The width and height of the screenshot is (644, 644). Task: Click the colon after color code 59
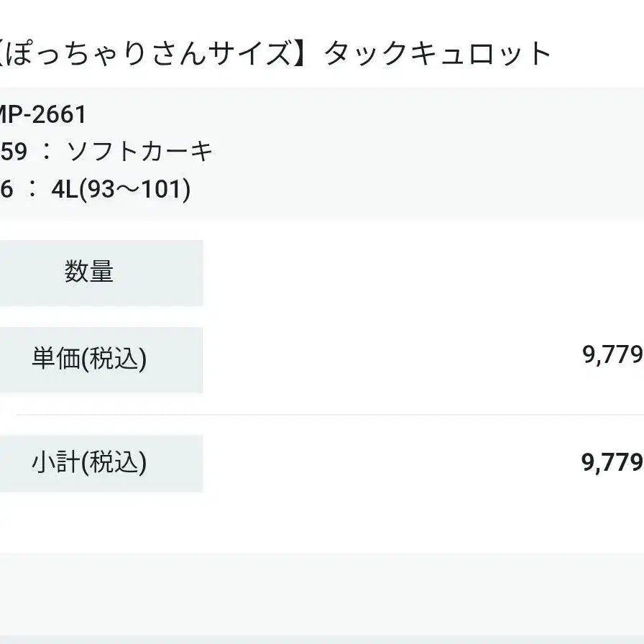pyautogui.click(x=47, y=152)
